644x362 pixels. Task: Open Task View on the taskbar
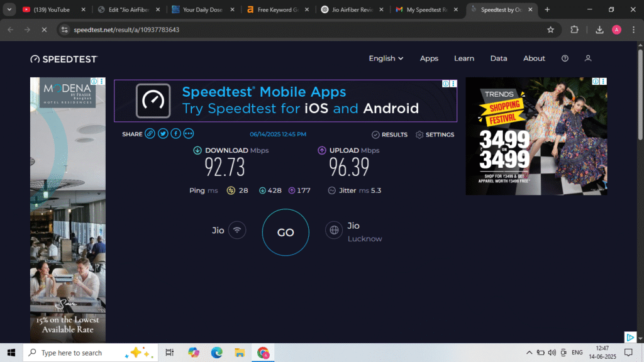169,353
